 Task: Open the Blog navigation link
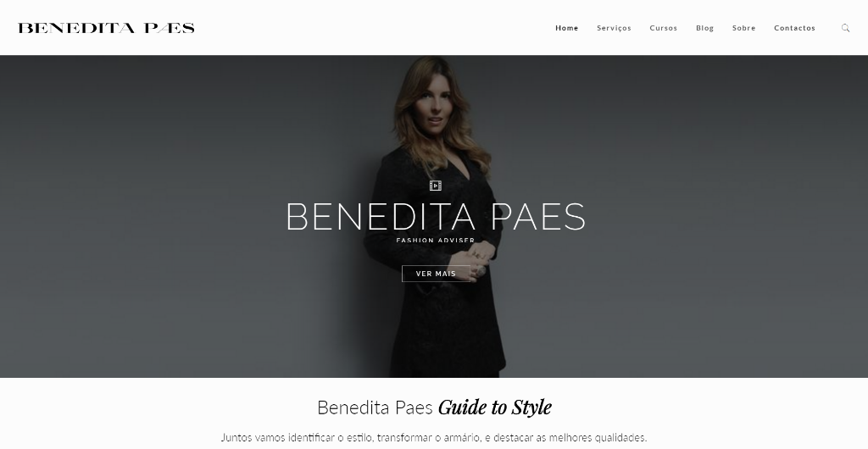pos(704,28)
